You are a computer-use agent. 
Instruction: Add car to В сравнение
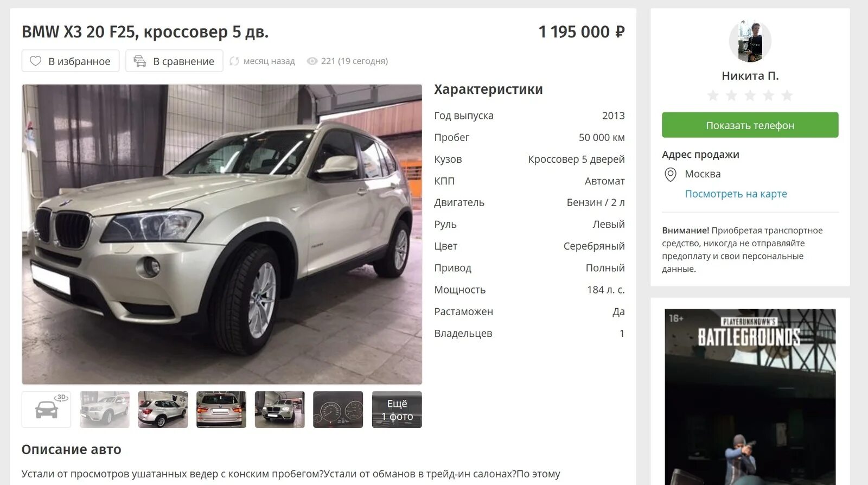click(174, 61)
